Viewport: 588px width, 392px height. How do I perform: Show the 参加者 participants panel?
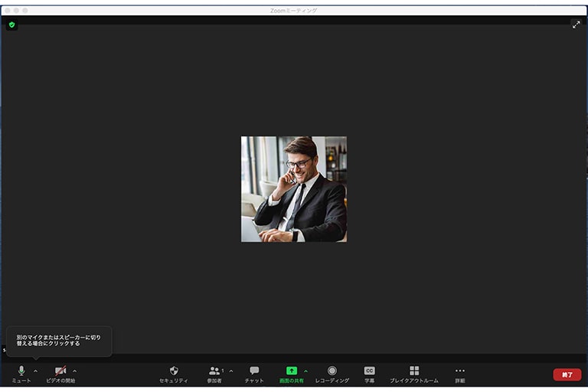pos(215,374)
